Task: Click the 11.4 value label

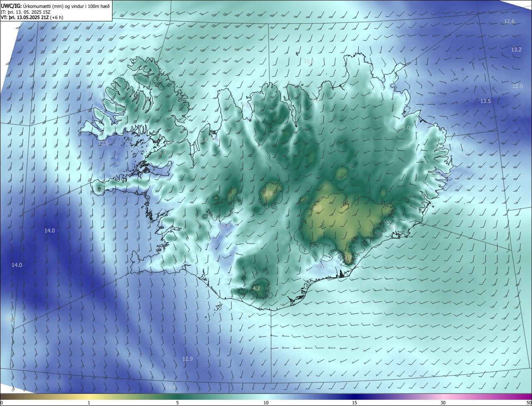Action: tap(171, 387)
